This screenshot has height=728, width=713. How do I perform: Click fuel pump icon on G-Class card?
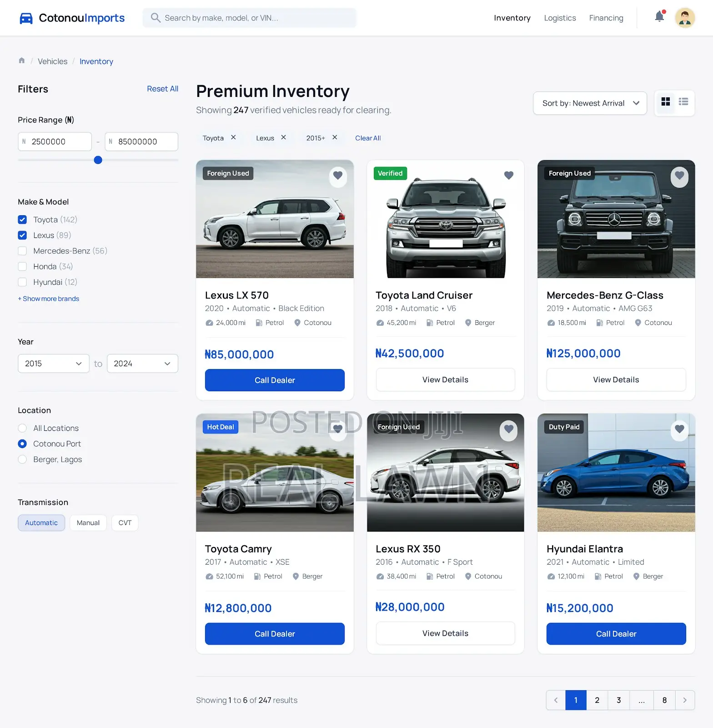(599, 323)
